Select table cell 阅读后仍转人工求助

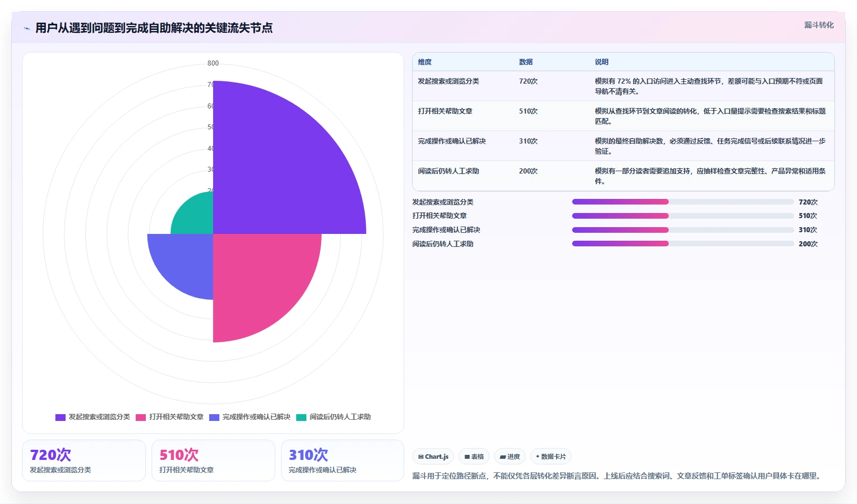point(448,171)
